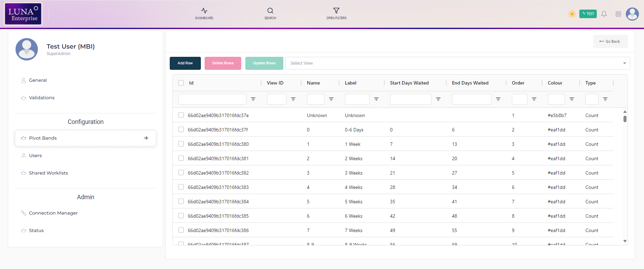Click the Label column filter input
The width and height of the screenshot is (644, 269).
point(357,99)
